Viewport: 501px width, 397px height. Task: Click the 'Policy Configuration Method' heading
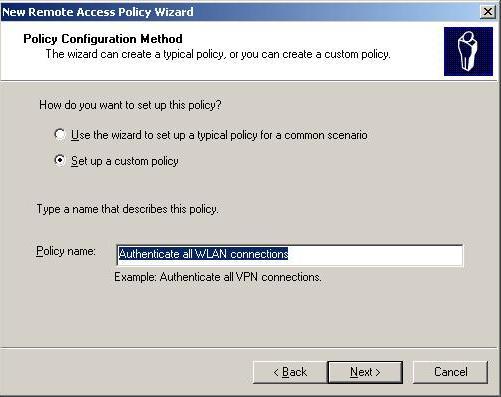[x=103, y=39]
